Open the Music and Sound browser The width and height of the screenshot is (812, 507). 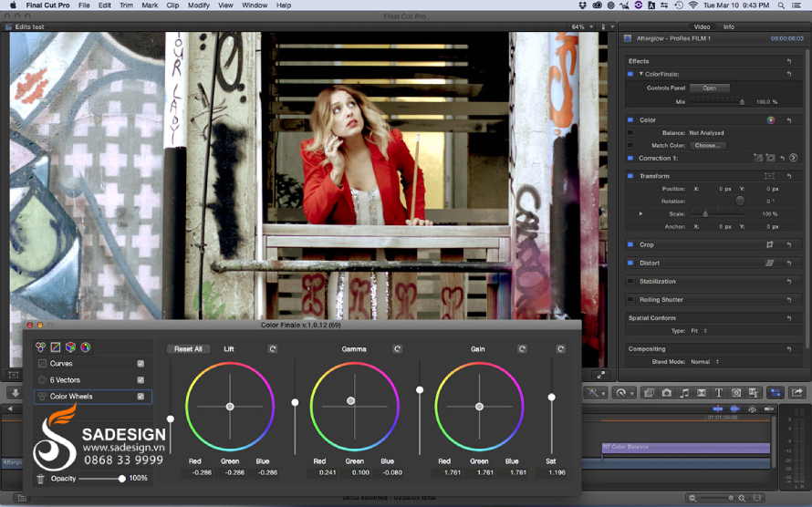click(684, 393)
